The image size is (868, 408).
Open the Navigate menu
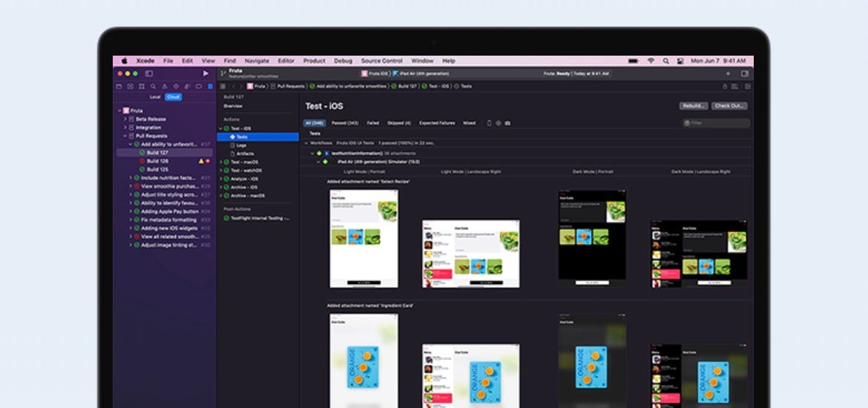pyautogui.click(x=257, y=61)
